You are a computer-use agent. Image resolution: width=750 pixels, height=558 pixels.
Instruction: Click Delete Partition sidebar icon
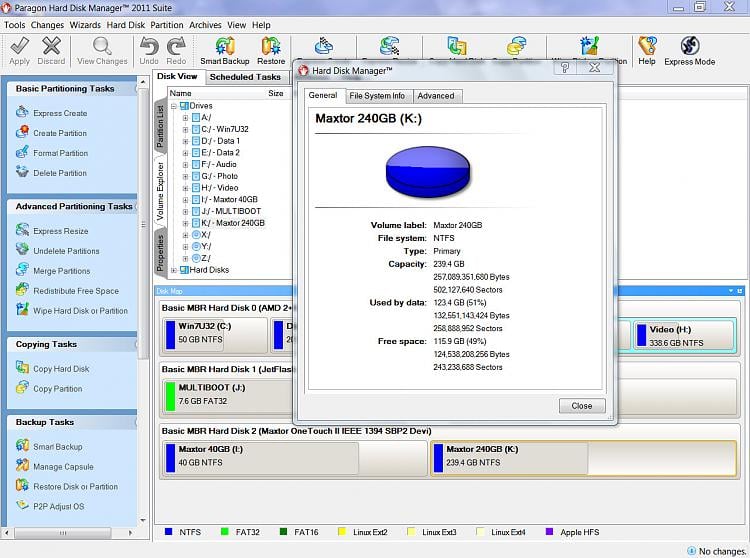[x=22, y=172]
